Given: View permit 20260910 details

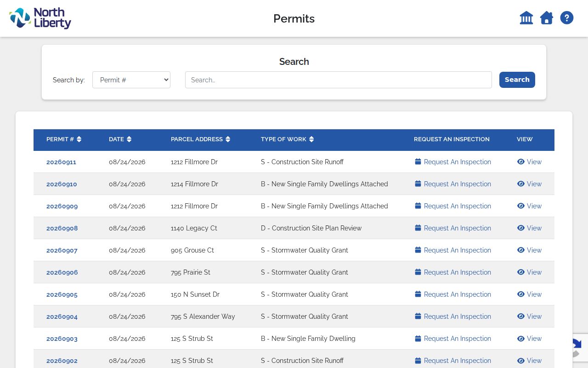Looking at the screenshot, I should 529,184.
